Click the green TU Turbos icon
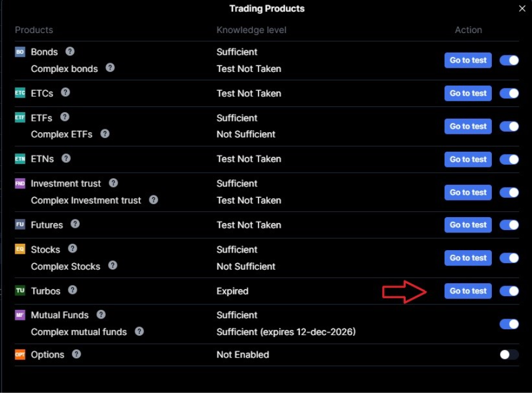The image size is (532, 393). pyautogui.click(x=20, y=290)
